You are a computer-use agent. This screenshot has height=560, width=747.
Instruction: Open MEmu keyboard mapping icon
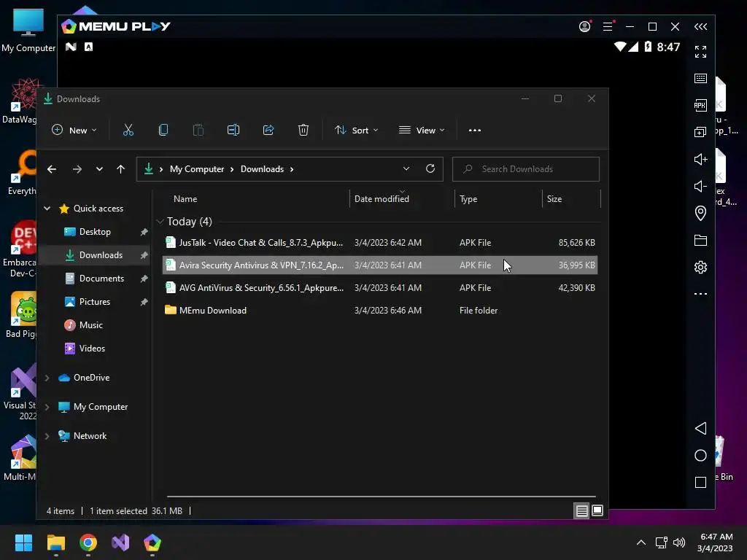tap(700, 79)
